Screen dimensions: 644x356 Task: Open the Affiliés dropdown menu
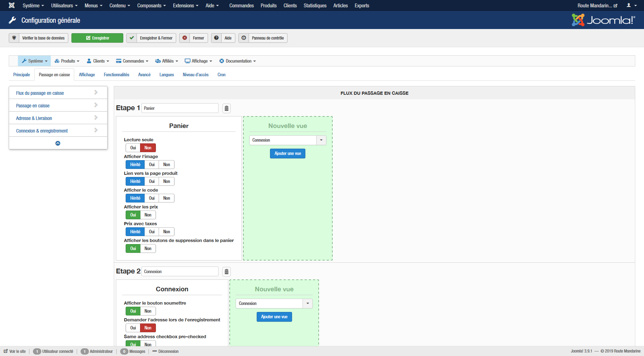pos(167,61)
